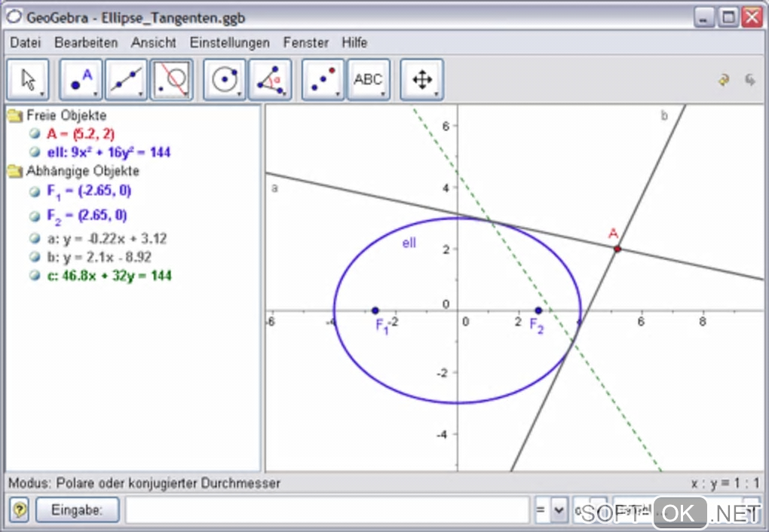Click the line label b in drawing pad
The width and height of the screenshot is (769, 532).
tap(664, 116)
